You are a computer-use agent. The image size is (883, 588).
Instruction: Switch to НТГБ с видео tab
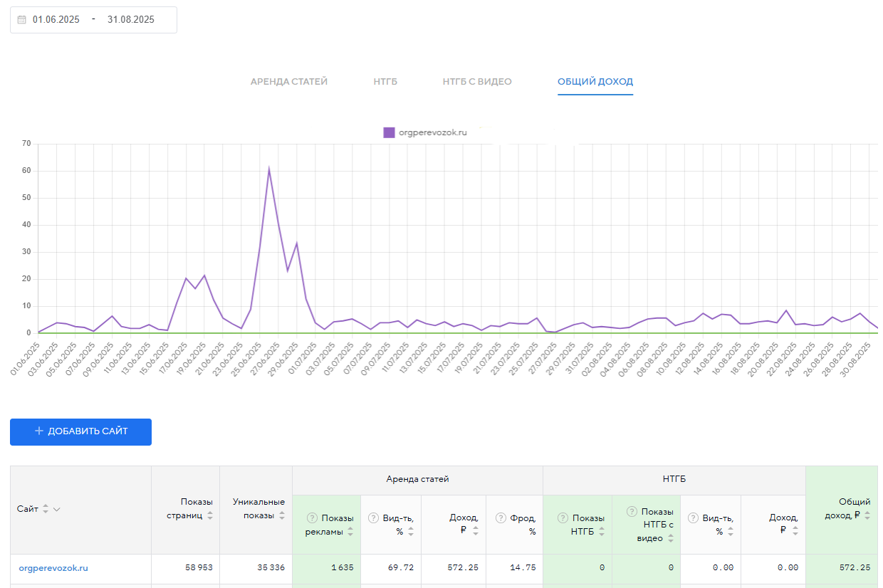click(x=477, y=82)
